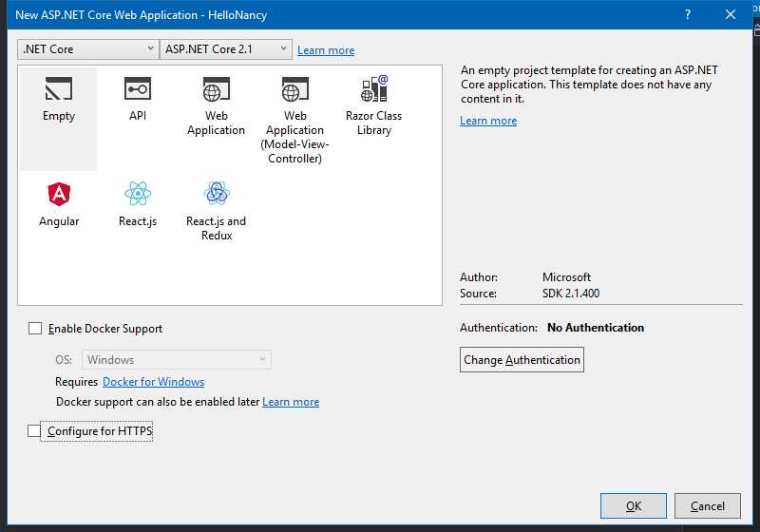Open the ASP.NET Core 2.1 version dropdown
The width and height of the screenshot is (760, 532).
(226, 49)
